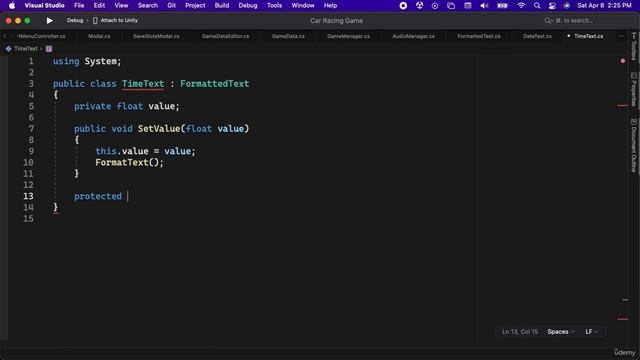
Task: Switch to the AudioManager.cs tab
Action: click(x=413, y=36)
